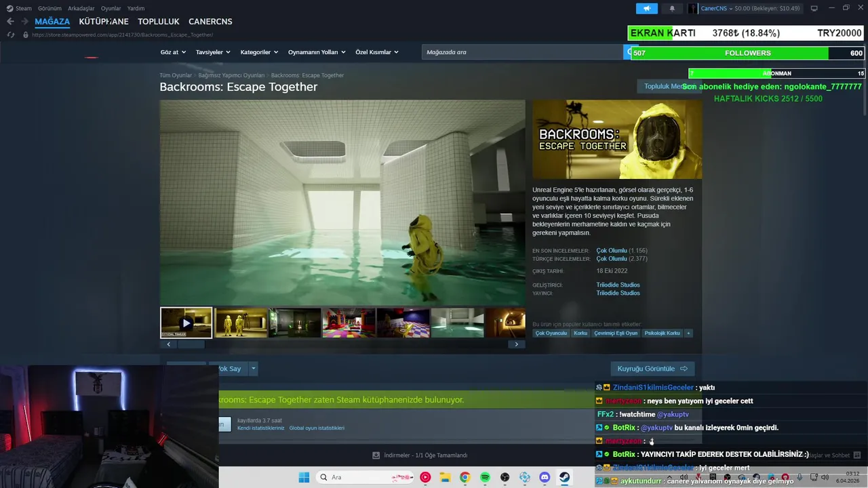The image size is (868, 488).
Task: Click the store page URL address
Action: (122, 35)
